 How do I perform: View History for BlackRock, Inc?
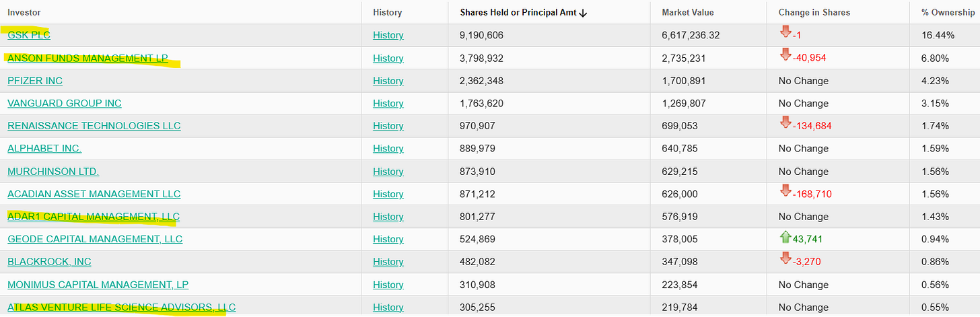pyautogui.click(x=388, y=262)
